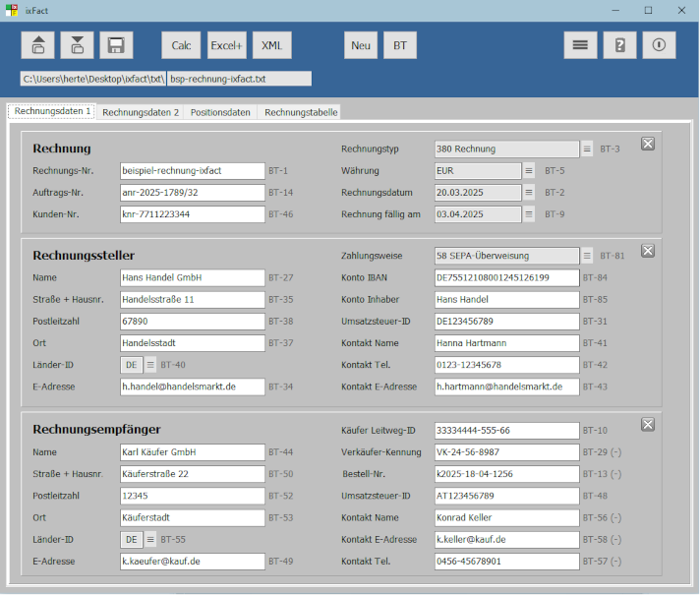700x595 pixels.
Task: Open the Währung list selector
Action: click(x=529, y=171)
